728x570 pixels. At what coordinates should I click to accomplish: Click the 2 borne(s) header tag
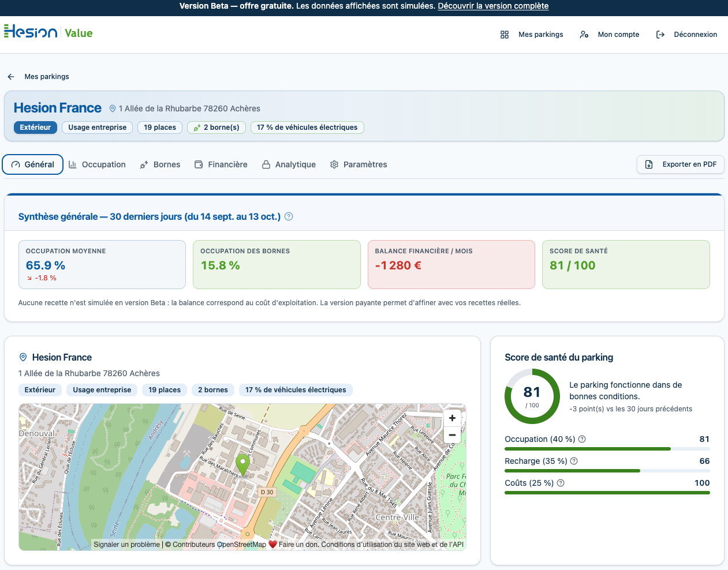(x=216, y=127)
